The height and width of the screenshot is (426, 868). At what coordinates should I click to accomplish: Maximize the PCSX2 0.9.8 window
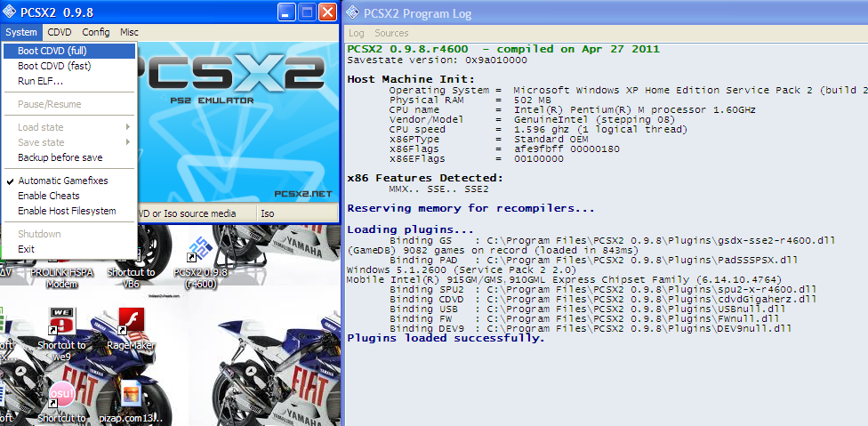[x=307, y=12]
